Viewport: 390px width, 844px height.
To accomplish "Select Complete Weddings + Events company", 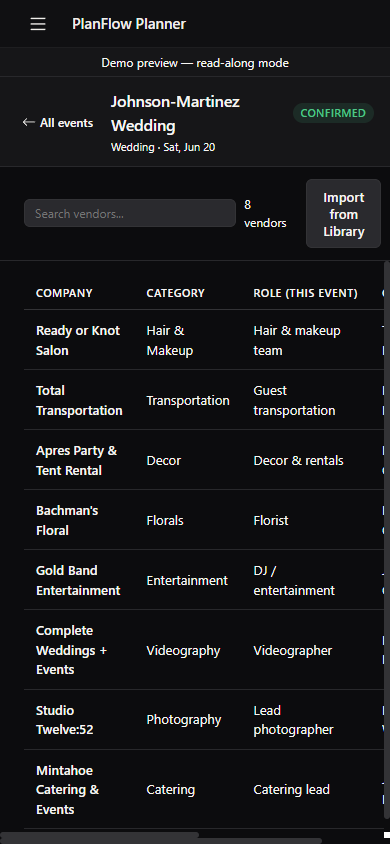I will (72, 650).
